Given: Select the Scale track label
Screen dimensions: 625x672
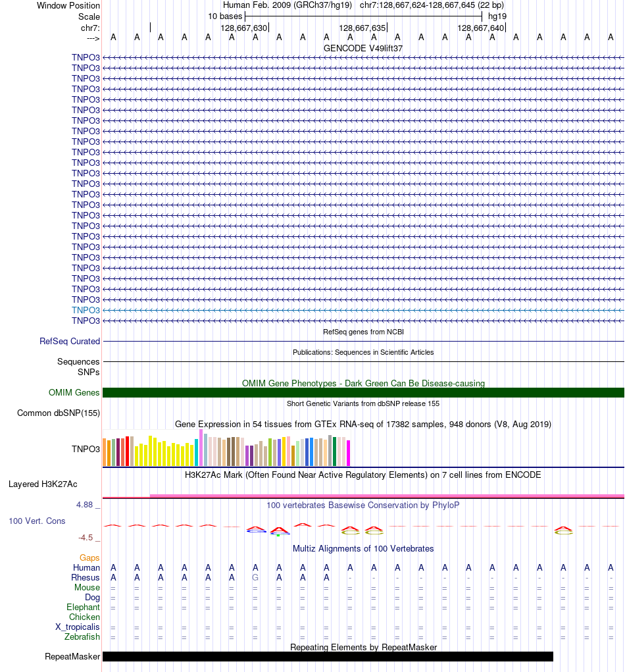Looking at the screenshot, I should (89, 16).
